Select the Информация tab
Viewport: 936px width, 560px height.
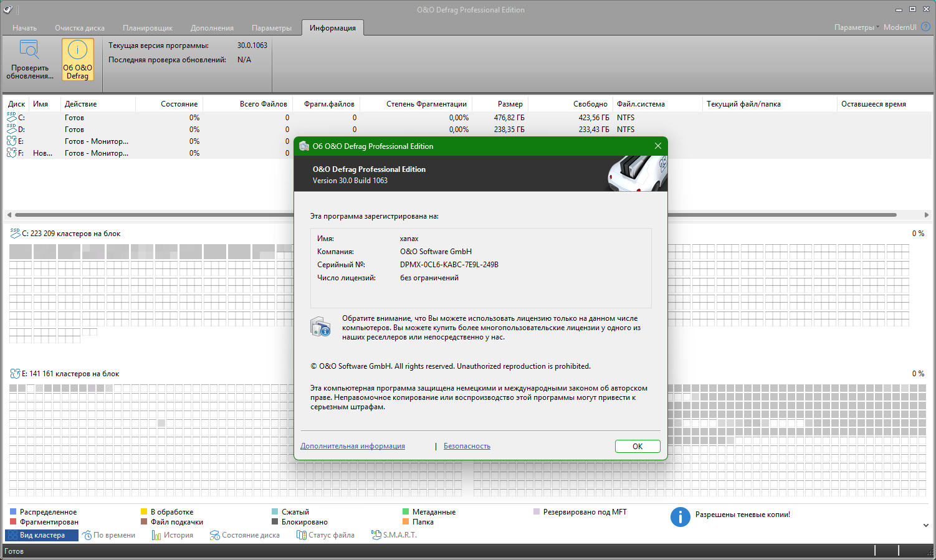[x=333, y=28]
